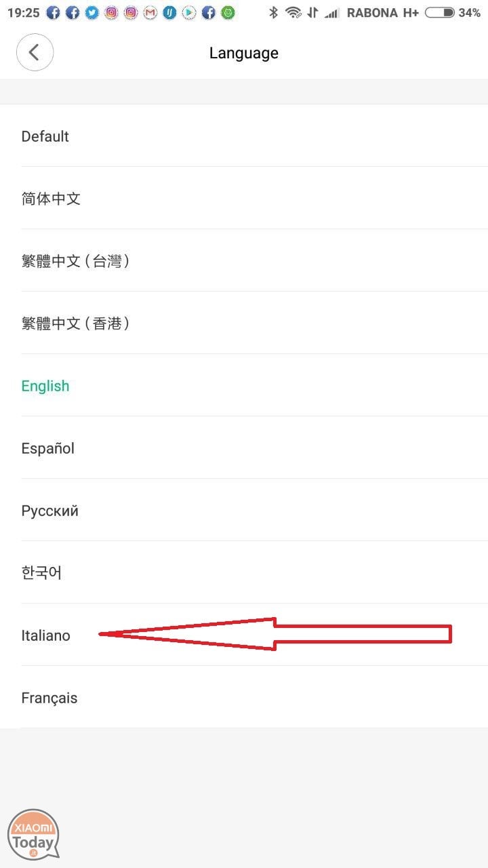488x868 pixels.
Task: Select the highlighted English option
Action: tap(244, 385)
